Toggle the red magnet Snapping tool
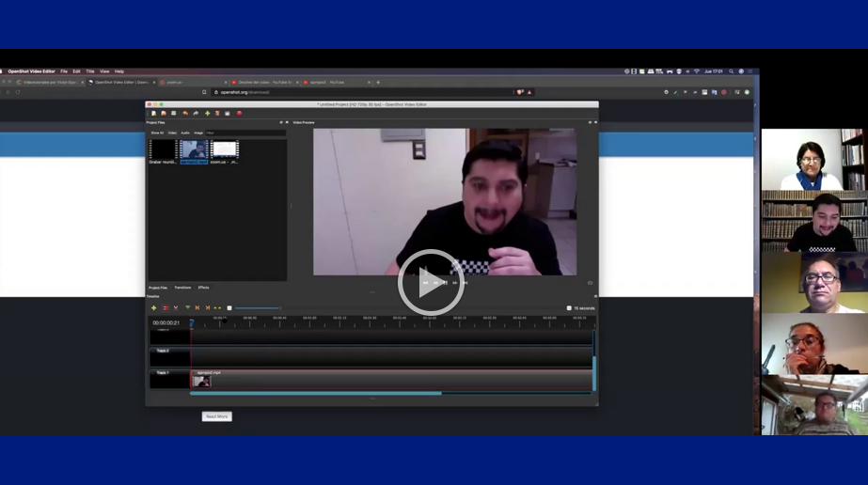Viewport: 868px width, 485px height. point(166,308)
